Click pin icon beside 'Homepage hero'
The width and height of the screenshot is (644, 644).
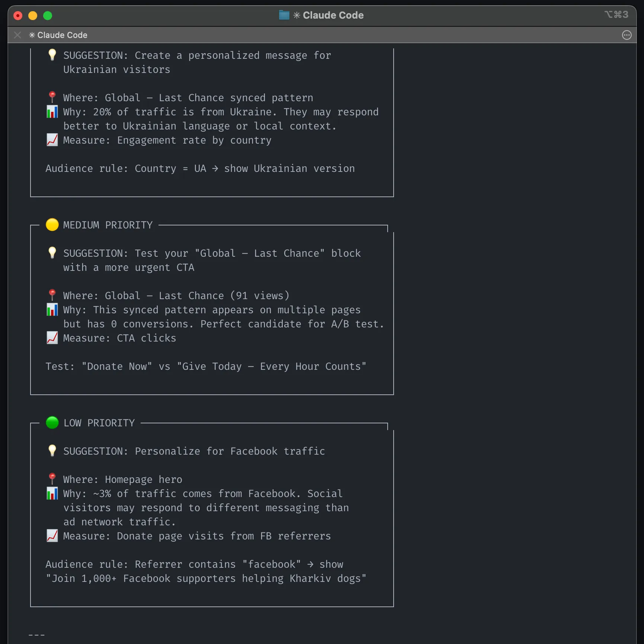(52, 479)
